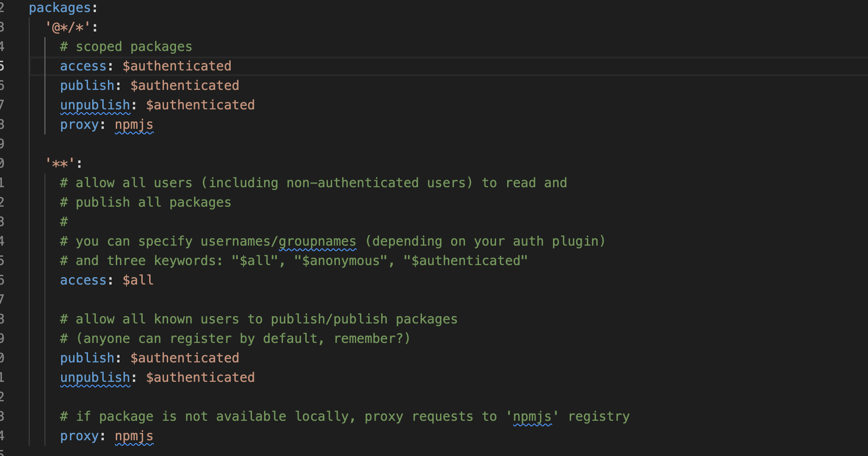
Task: Click the word 'groupnames' in the comment
Action: click(x=317, y=241)
